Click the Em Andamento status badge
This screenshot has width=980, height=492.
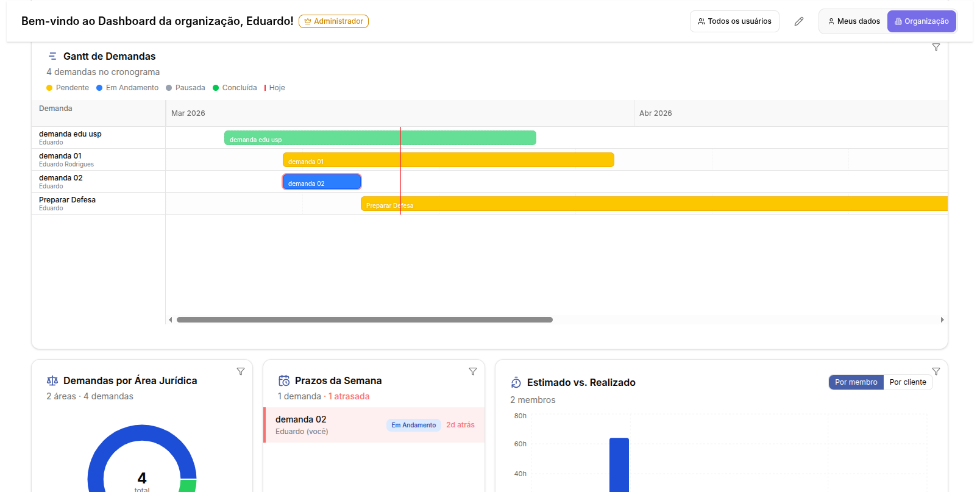click(414, 425)
